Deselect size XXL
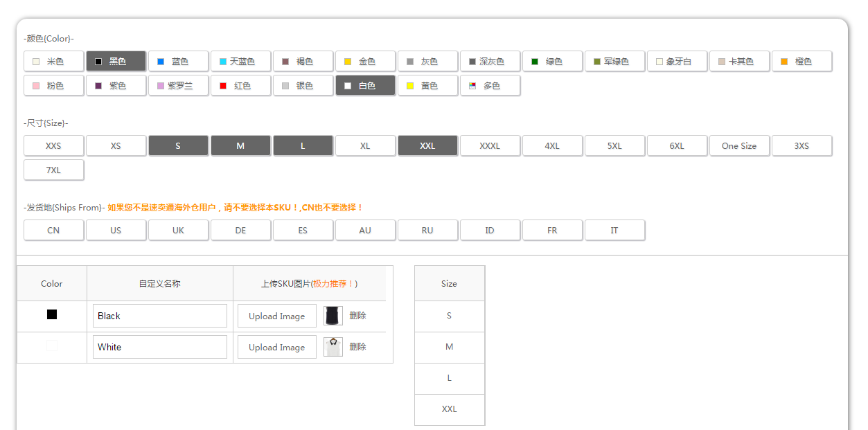This screenshot has width=868, height=430. click(x=427, y=146)
